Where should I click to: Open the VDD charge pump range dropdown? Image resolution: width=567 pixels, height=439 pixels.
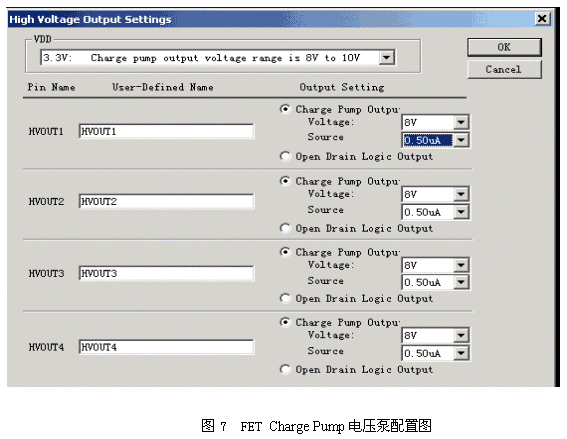[387, 57]
